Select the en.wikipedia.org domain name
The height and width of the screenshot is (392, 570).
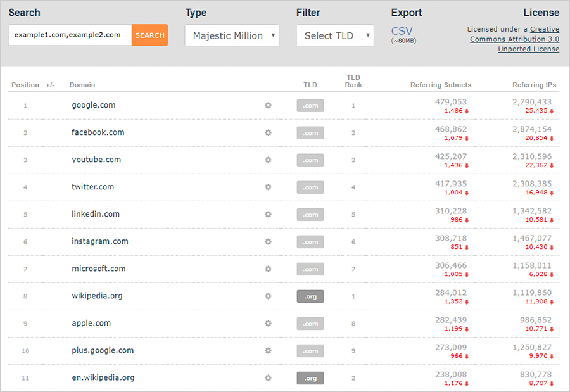[103, 378]
